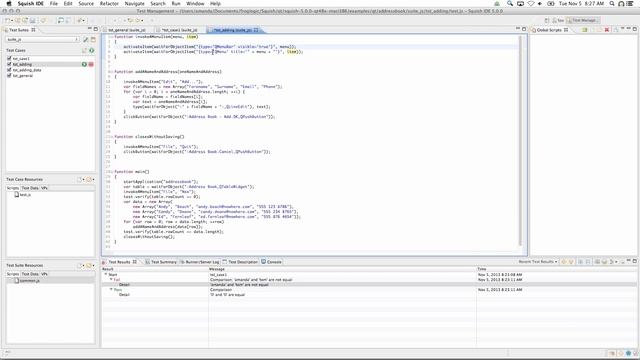Switch to Test Management perspective button
The image size is (640, 360).
[x=582, y=20]
